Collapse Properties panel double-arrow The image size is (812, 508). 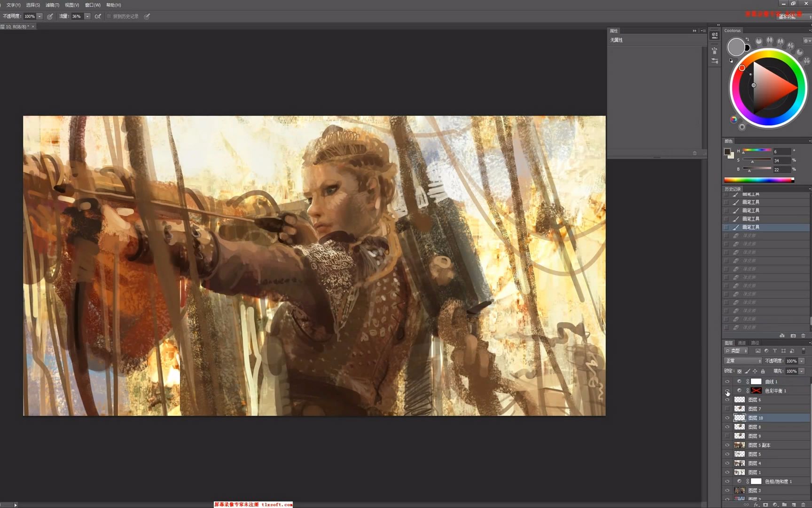(695, 31)
